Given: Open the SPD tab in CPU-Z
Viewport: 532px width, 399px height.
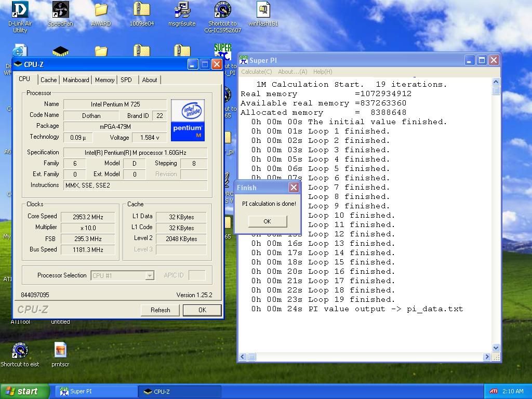Looking at the screenshot, I should pyautogui.click(x=126, y=79).
